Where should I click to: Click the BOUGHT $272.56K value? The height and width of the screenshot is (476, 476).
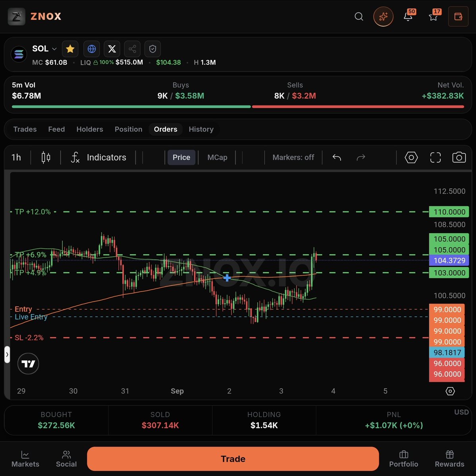click(56, 425)
